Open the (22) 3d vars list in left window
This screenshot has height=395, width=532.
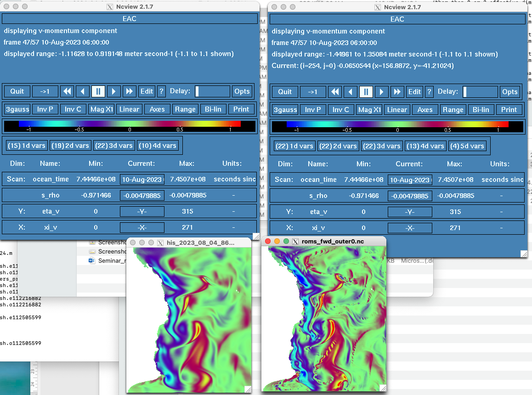tap(113, 146)
